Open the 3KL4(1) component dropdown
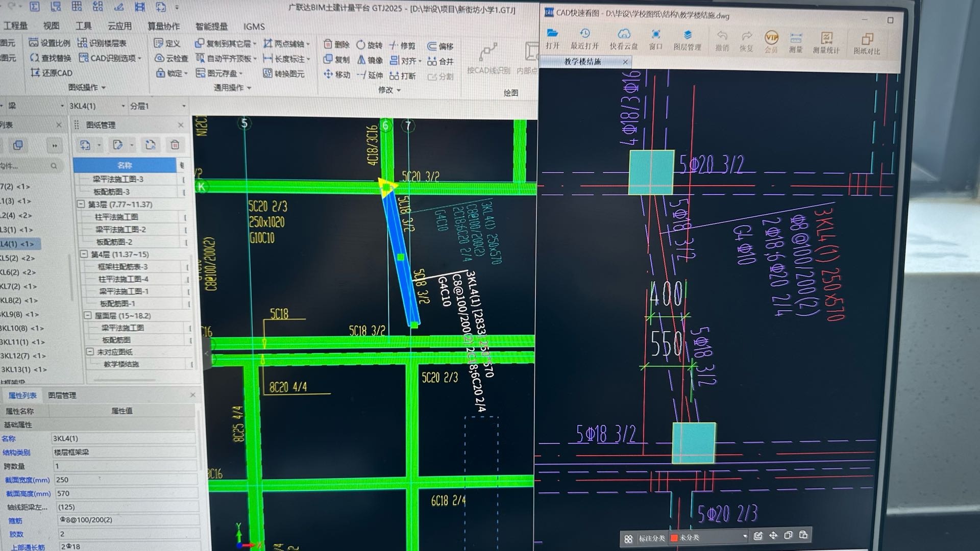The height and width of the screenshot is (551, 980). tap(123, 106)
